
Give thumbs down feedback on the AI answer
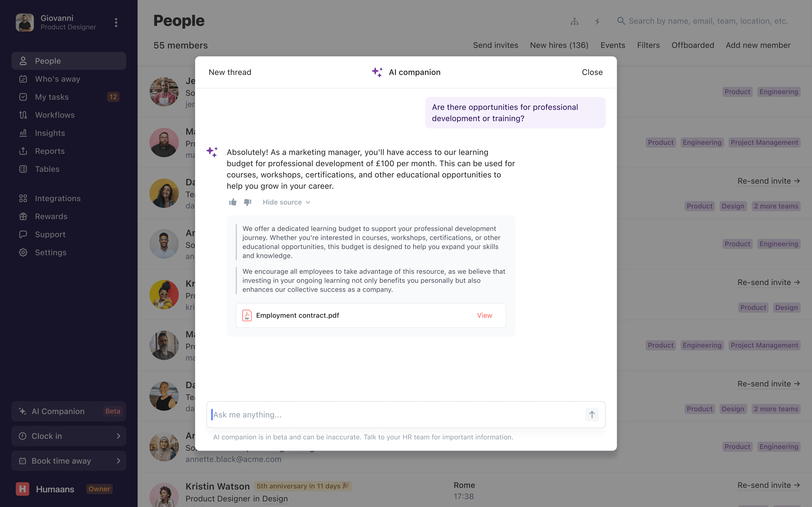point(248,202)
